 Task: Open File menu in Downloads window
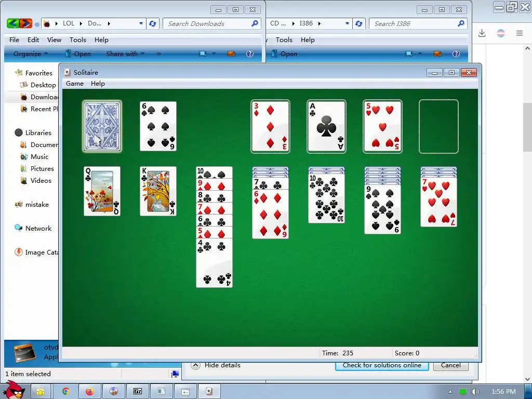[x=14, y=39]
